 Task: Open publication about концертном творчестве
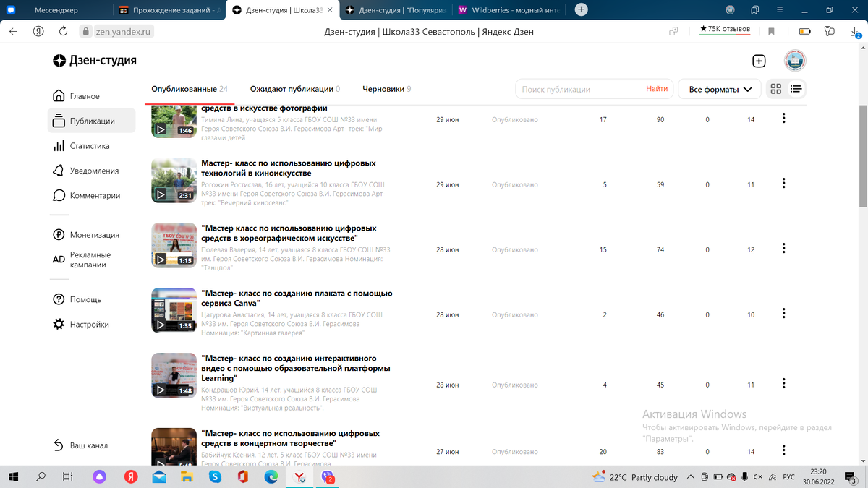[291, 438]
